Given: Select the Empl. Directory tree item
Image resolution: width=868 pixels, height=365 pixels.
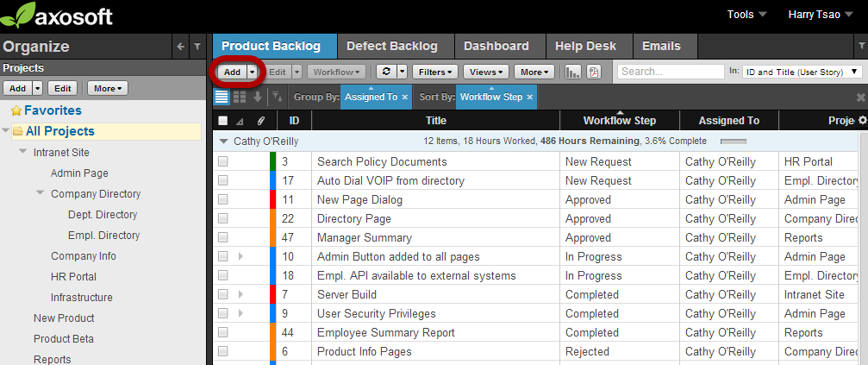Looking at the screenshot, I should coord(104,235).
